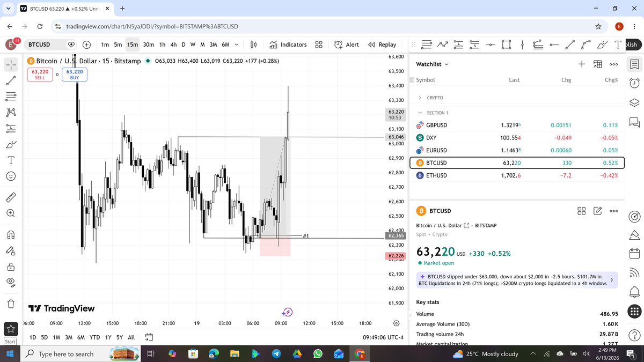Expand the timeframe dropdown chevron
This screenshot has width=644, height=362.
click(237, 45)
